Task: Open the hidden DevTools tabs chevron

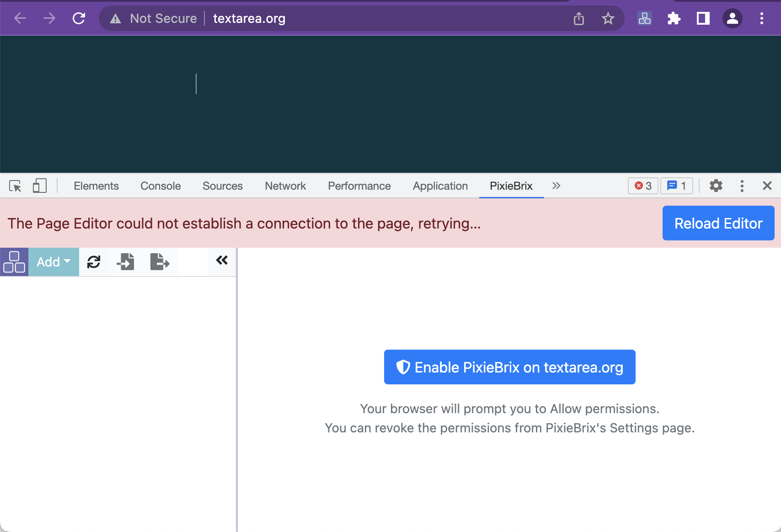Action: (556, 186)
